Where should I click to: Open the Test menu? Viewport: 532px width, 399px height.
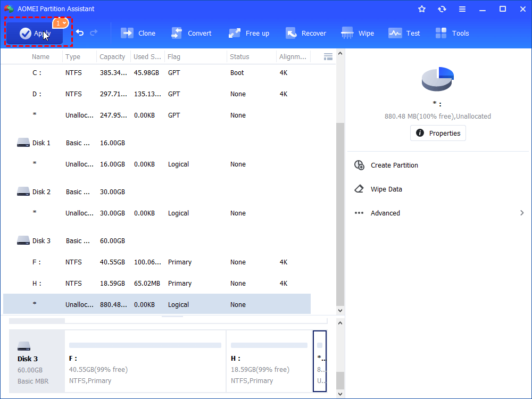point(404,33)
